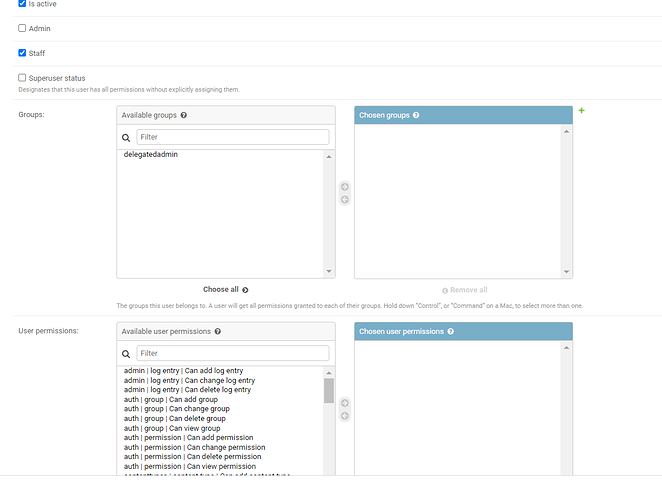
Task: Click Remove all groups link
Action: click(464, 290)
